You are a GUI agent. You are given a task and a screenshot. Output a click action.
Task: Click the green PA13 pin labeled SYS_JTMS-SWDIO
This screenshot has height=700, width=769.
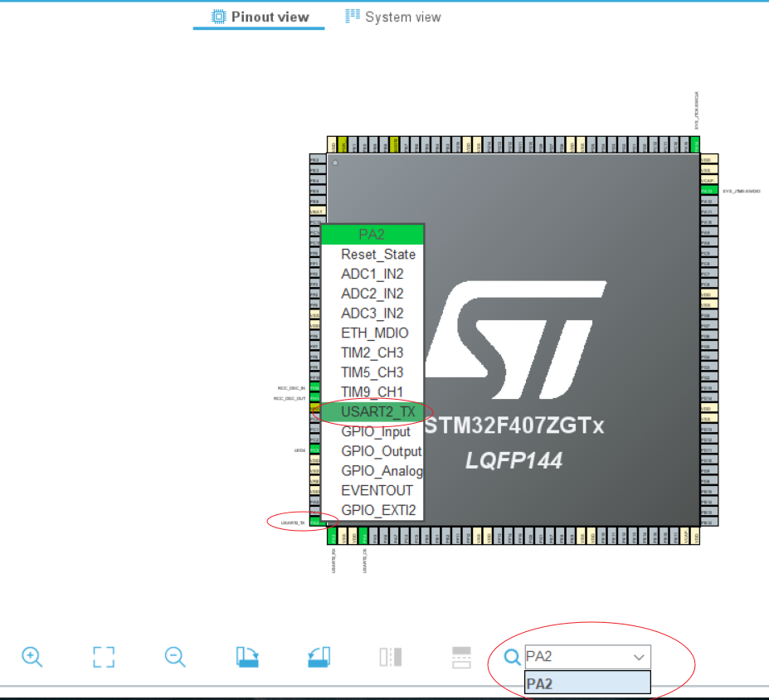[708, 191]
